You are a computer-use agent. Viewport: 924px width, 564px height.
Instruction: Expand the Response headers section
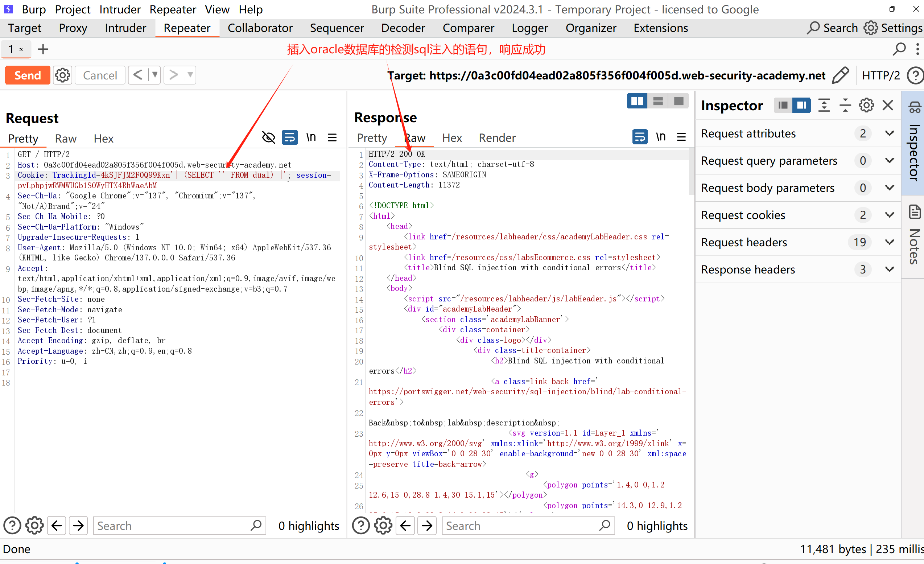tap(890, 269)
